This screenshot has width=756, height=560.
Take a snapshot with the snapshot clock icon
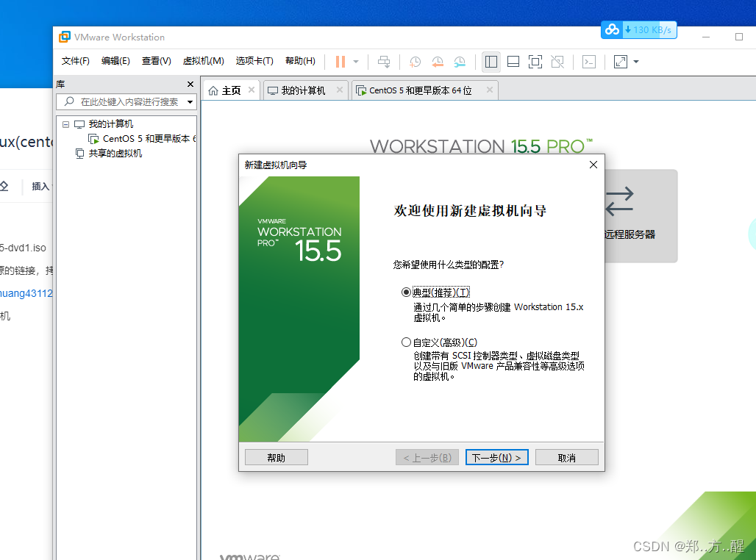pos(415,62)
